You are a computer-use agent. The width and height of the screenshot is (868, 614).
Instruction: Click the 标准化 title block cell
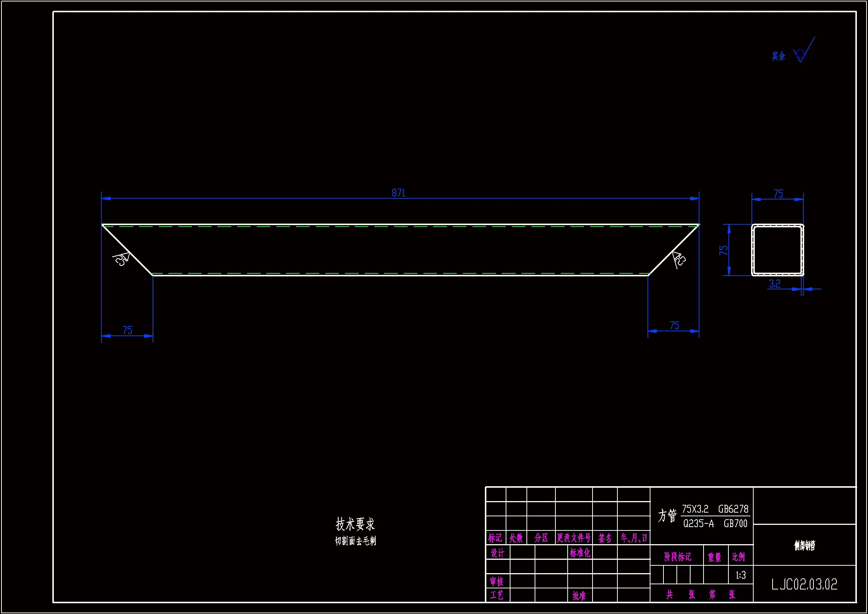tap(580, 553)
